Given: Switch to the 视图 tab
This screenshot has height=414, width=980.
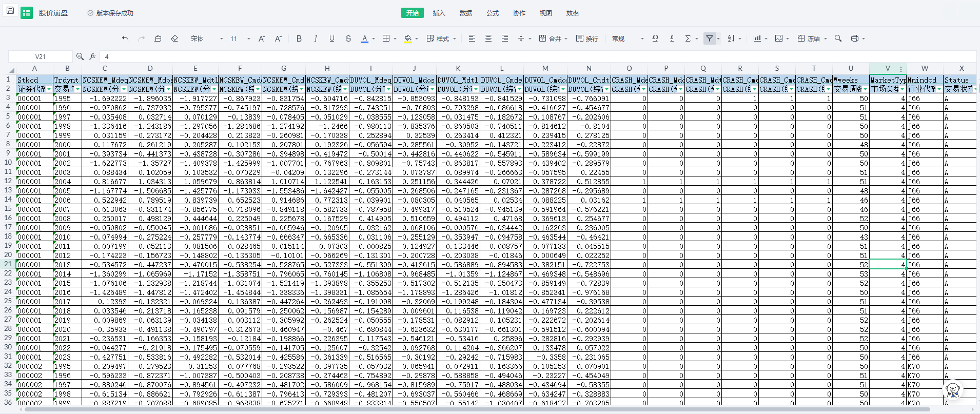Looking at the screenshot, I should click(x=546, y=13).
